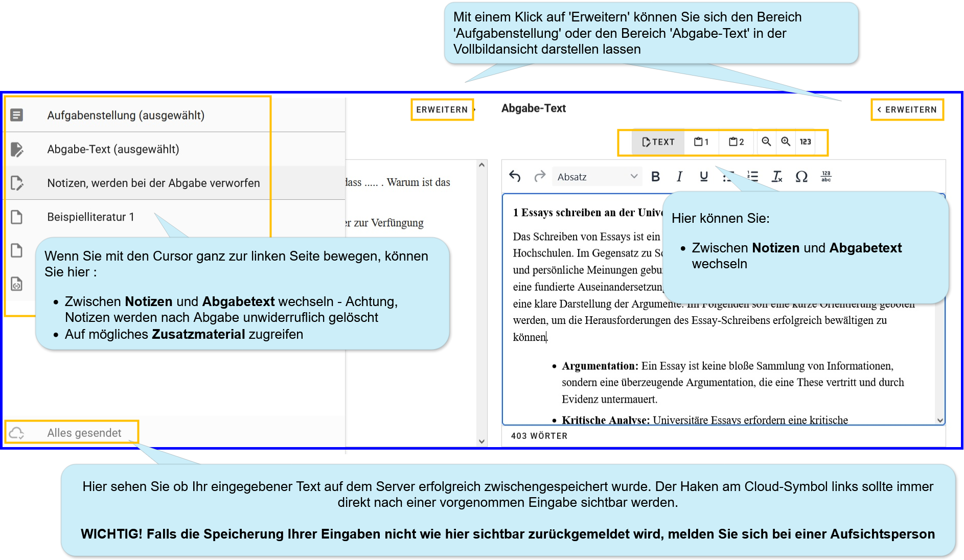The image size is (964, 560).
Task: Click ERWEITERN button above the task panel
Action: [442, 110]
